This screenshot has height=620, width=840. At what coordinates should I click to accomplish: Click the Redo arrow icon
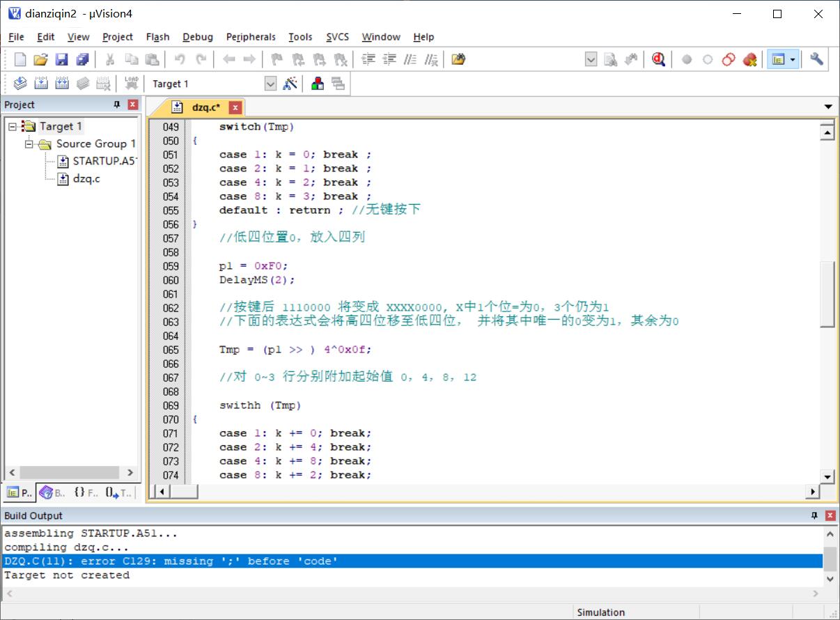[201, 60]
